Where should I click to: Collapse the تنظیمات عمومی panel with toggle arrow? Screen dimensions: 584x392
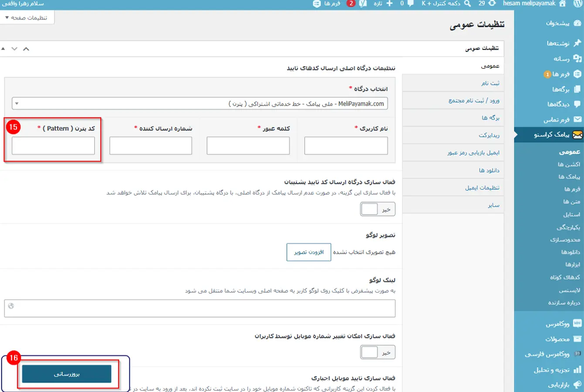pyautogui.click(x=3, y=49)
